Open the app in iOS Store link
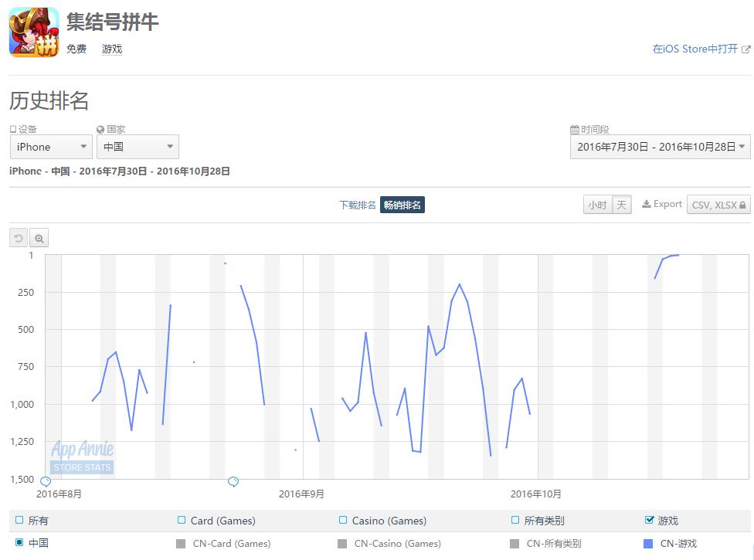This screenshot has width=754, height=560. 695,49
